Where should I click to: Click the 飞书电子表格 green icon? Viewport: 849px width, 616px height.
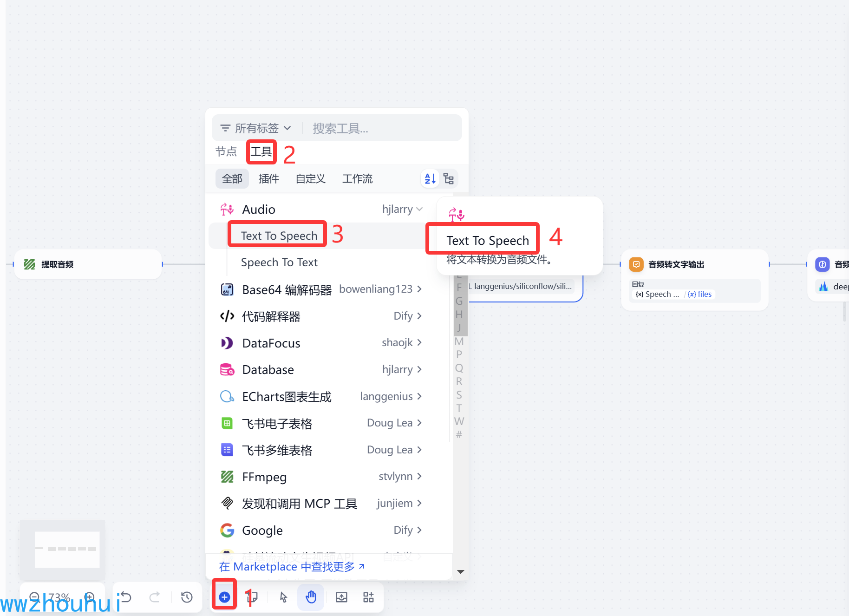227,423
